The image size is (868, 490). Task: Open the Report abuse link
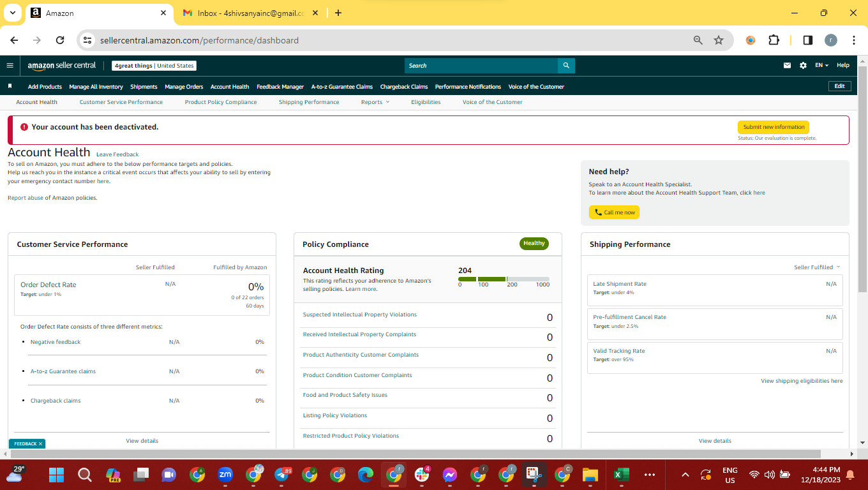(26, 198)
